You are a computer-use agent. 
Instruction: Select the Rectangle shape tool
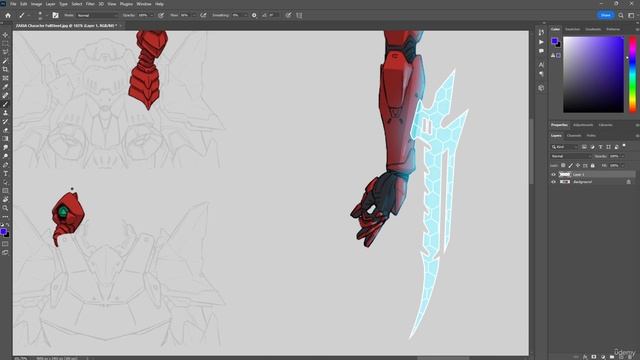click(x=5, y=191)
